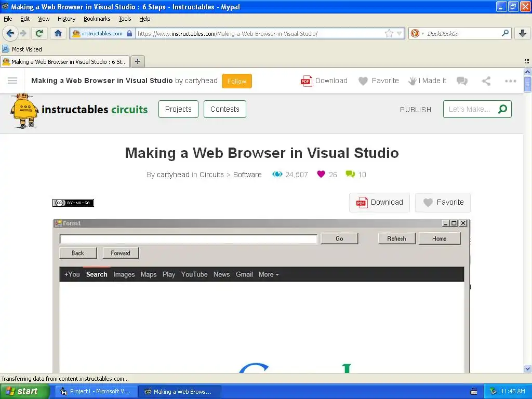The width and height of the screenshot is (532, 399).
Task: Click the Creative Commons BY-NC-SA badge
Action: [73, 203]
